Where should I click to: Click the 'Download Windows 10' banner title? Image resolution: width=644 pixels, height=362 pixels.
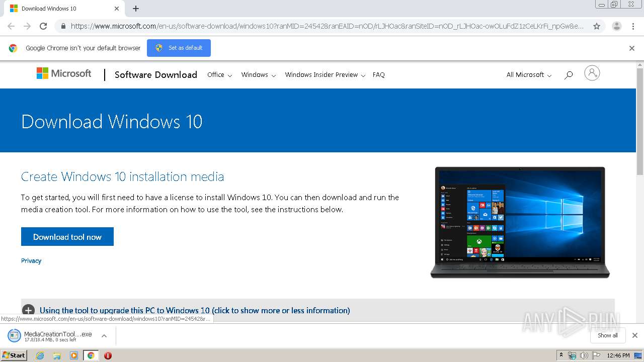(x=112, y=122)
